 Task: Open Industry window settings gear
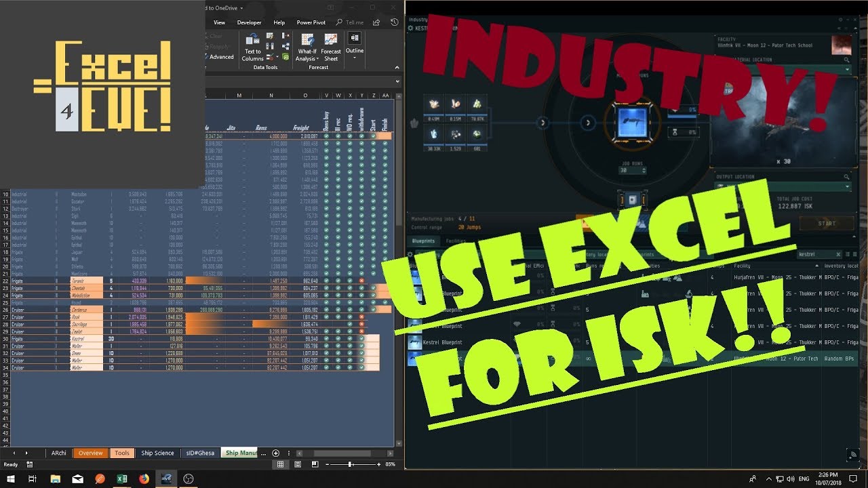coord(410,28)
